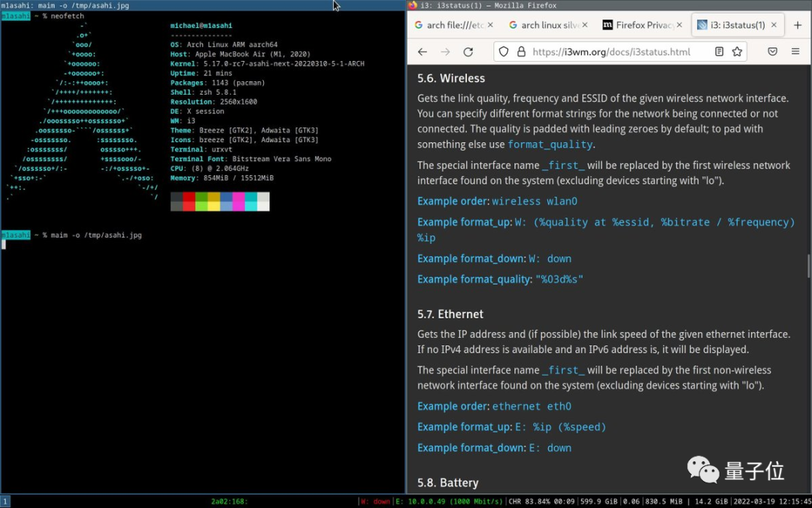Close the Firefox Privacy tab
The width and height of the screenshot is (812, 508).
(x=679, y=25)
